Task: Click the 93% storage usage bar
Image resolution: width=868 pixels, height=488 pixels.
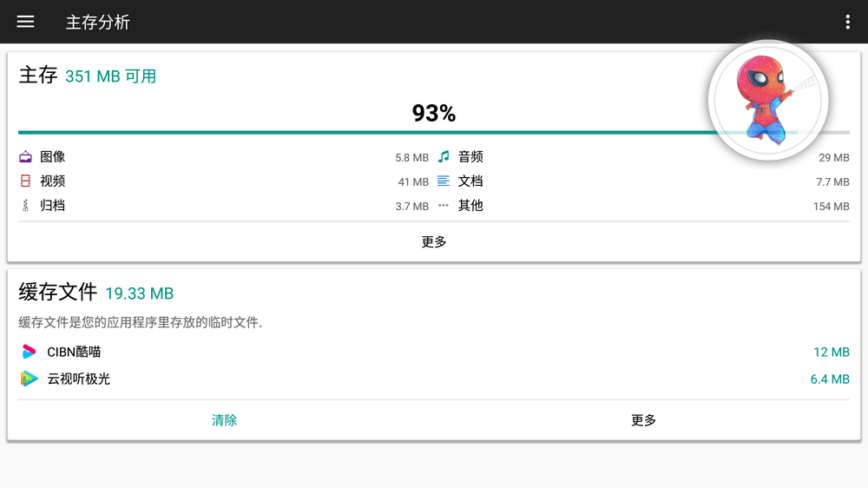Action: (365, 132)
